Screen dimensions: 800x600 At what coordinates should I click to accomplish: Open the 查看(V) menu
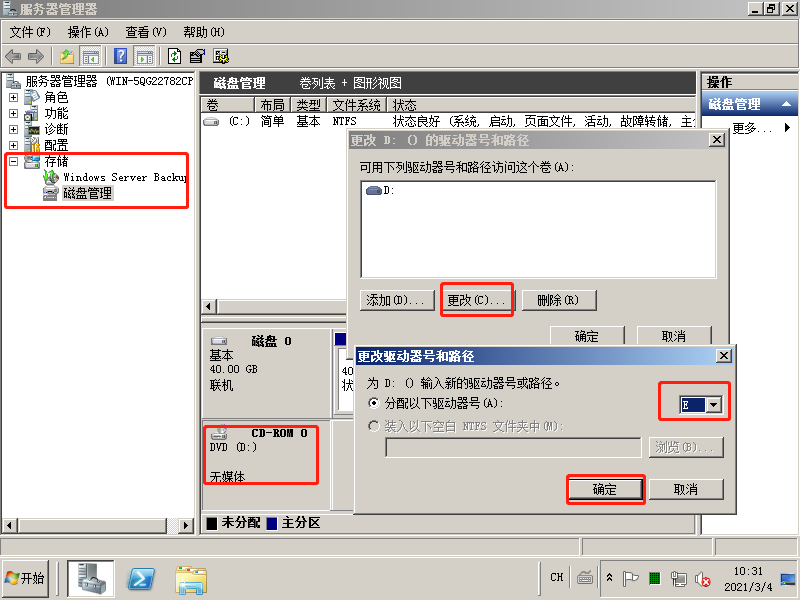coord(146,32)
